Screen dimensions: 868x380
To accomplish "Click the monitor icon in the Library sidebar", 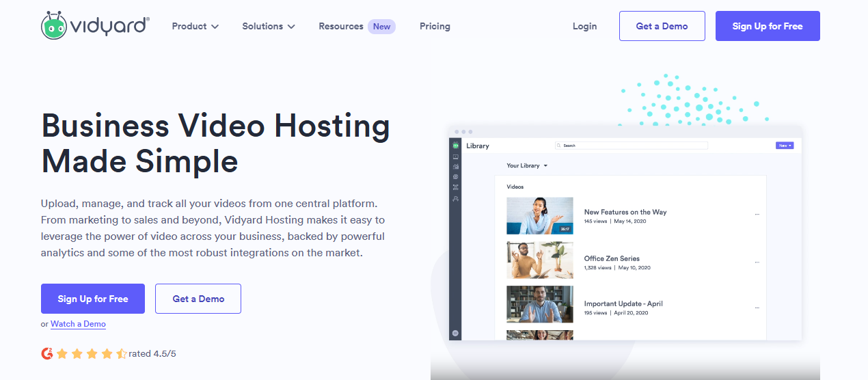I will [456, 157].
